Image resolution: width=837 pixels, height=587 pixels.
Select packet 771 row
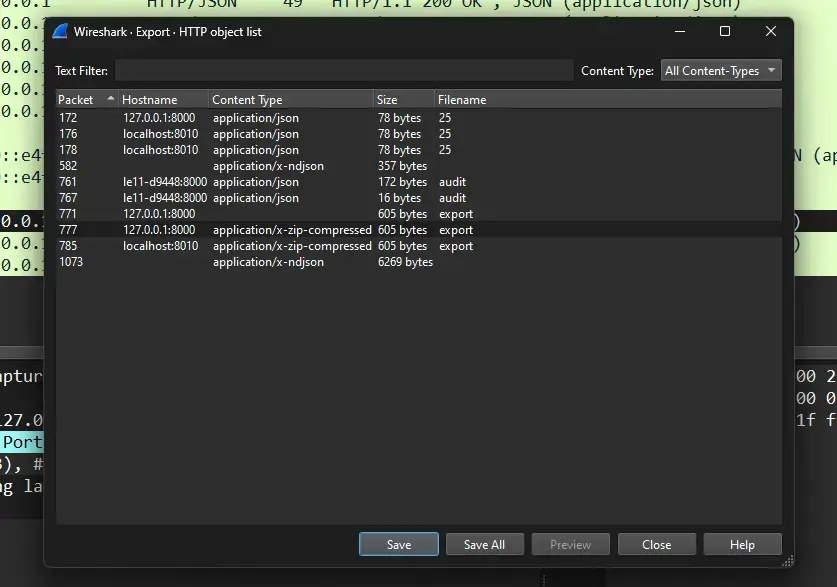(418, 214)
